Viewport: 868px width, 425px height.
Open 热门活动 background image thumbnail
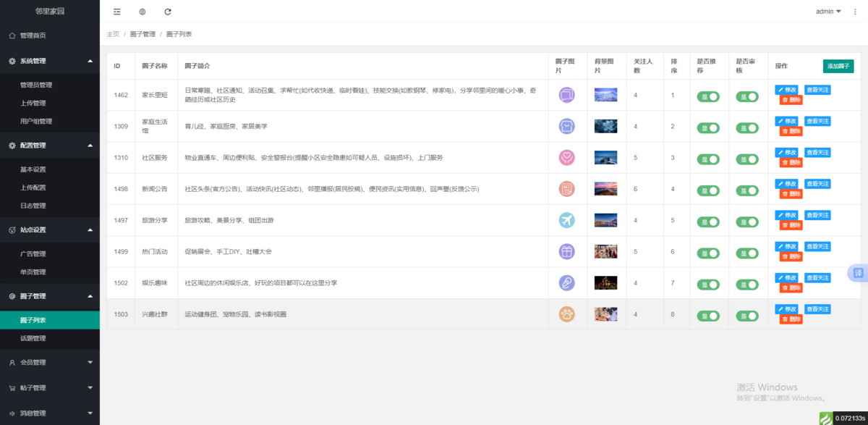click(605, 251)
